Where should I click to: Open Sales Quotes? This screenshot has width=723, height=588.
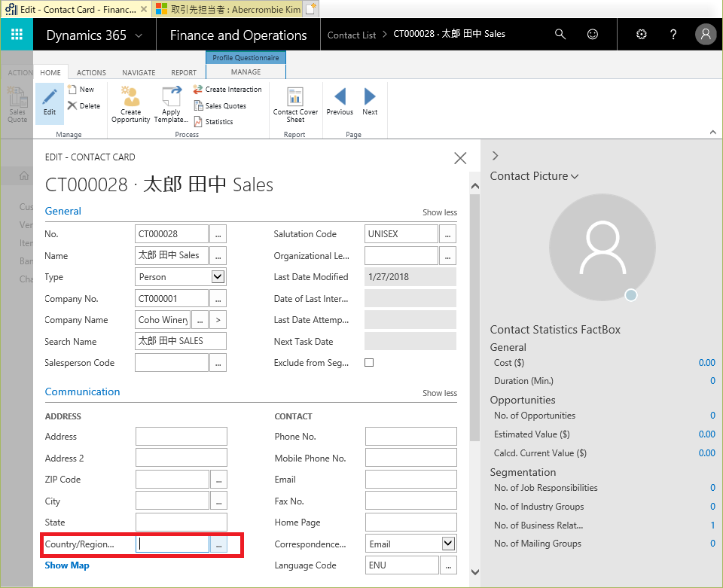(220, 105)
